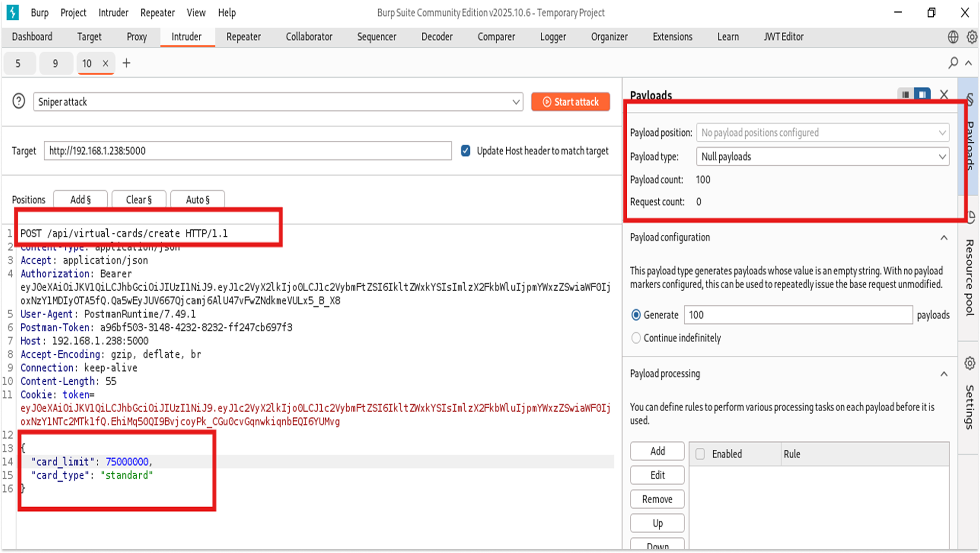
Task: Switch panel to left-docked layout icon
Action: click(905, 95)
